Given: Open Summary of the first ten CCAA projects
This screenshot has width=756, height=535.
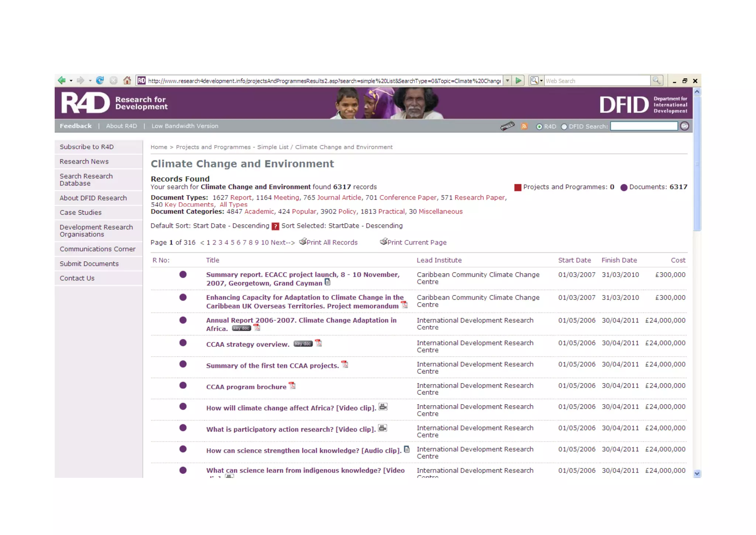Looking at the screenshot, I should point(272,366).
